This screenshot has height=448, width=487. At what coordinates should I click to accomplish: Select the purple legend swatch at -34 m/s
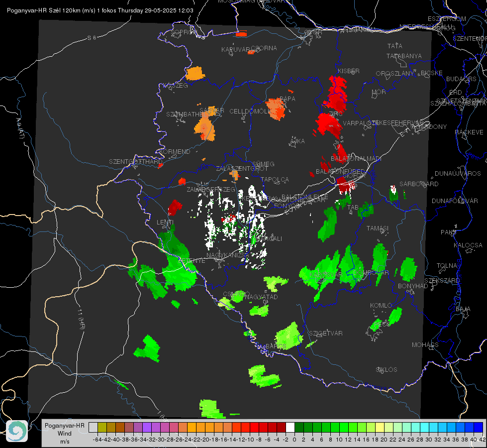pyautogui.click(x=147, y=428)
